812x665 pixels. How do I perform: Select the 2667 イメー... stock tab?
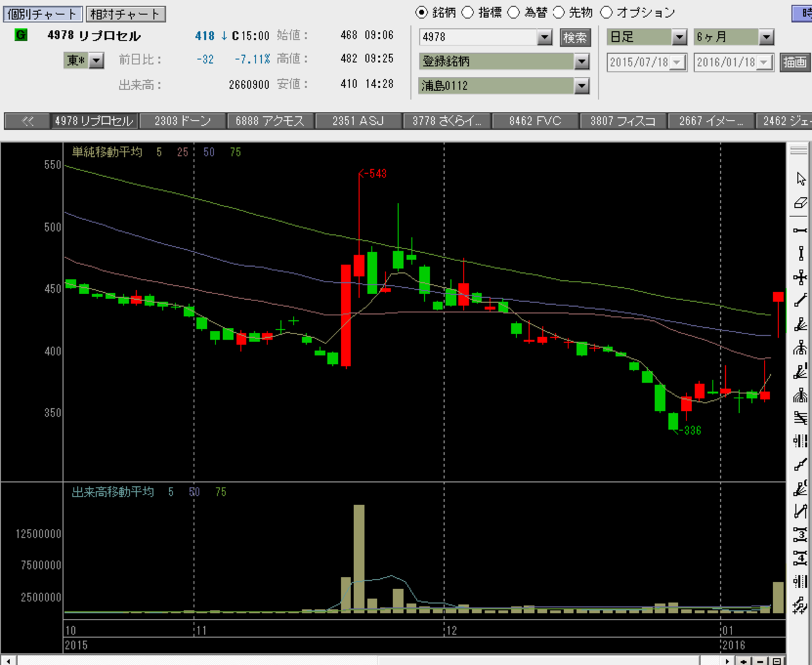[x=711, y=121]
